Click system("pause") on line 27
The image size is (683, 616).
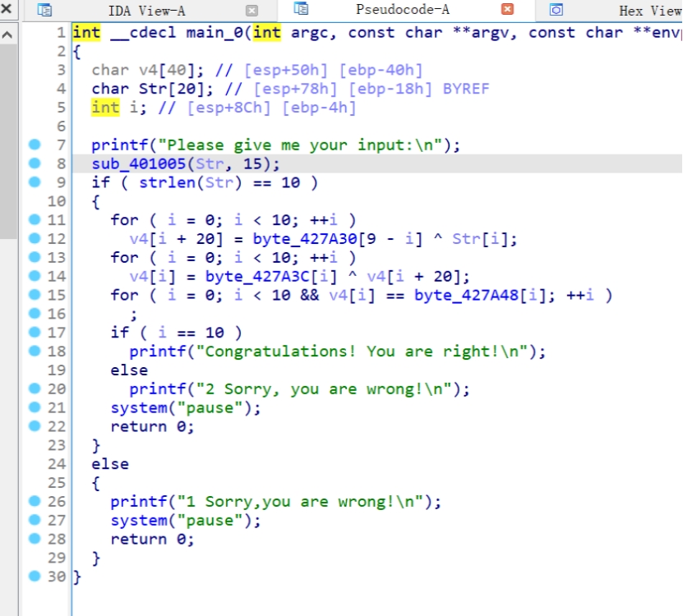[x=186, y=521]
